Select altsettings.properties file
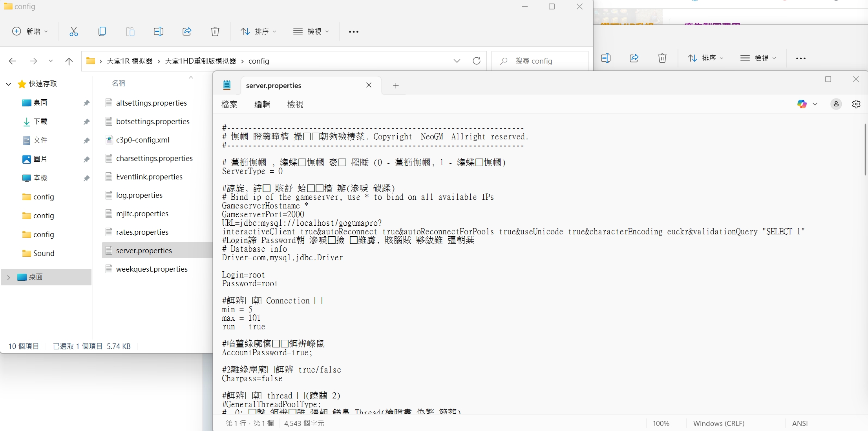Screen dimensions: 868x431 point(152,103)
